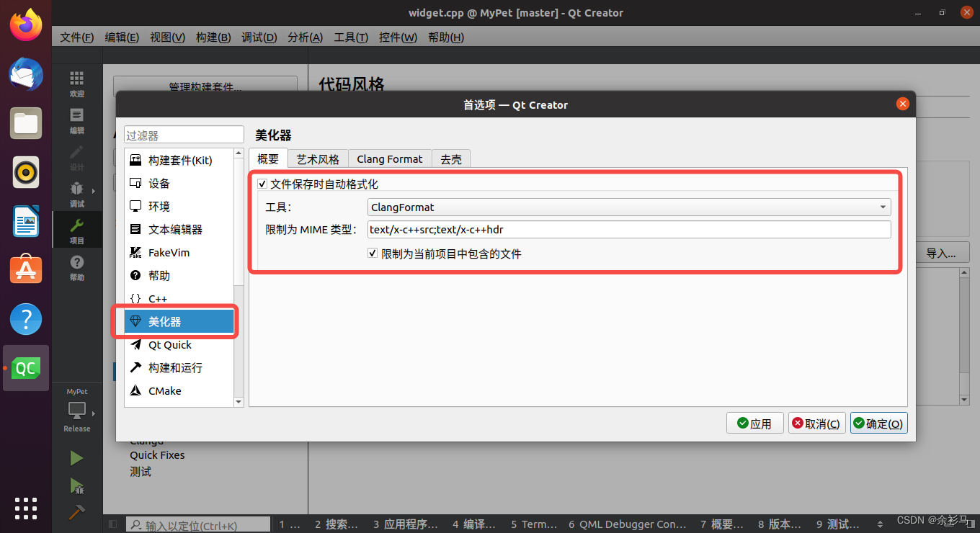Select CMake category in preferences

pyautogui.click(x=180, y=390)
